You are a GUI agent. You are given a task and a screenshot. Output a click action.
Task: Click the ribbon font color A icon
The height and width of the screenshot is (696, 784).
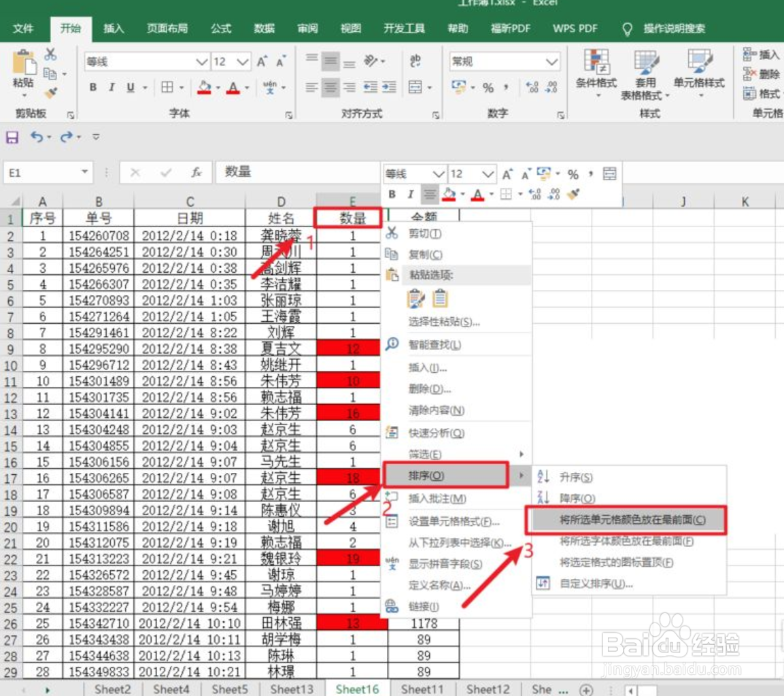click(x=233, y=88)
